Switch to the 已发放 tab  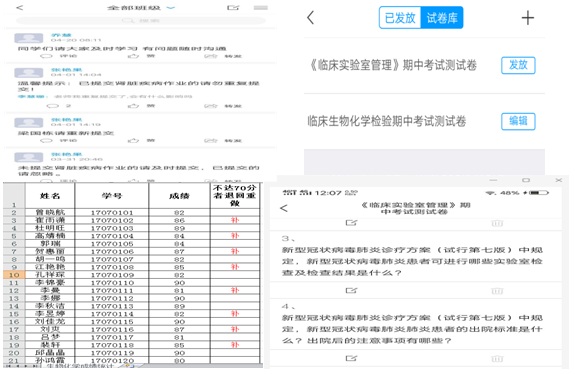point(400,18)
